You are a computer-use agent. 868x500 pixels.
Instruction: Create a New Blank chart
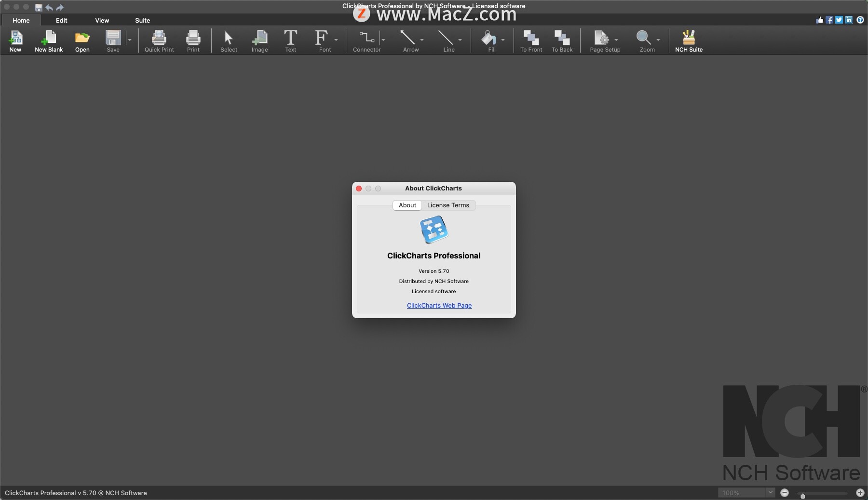coord(49,41)
